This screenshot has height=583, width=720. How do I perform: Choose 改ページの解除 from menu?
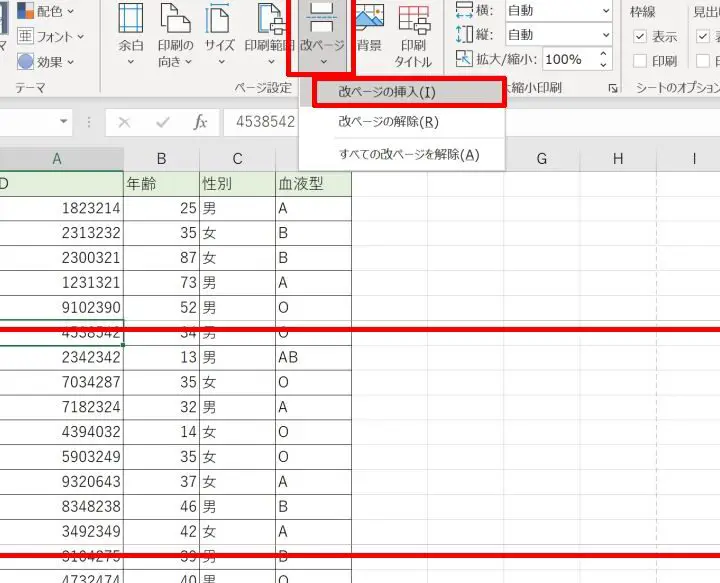point(388,123)
